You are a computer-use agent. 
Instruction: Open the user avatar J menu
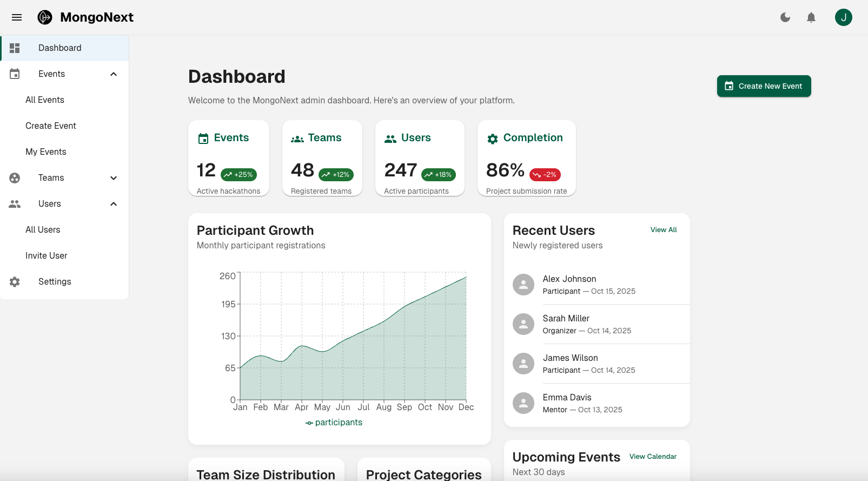click(x=843, y=17)
